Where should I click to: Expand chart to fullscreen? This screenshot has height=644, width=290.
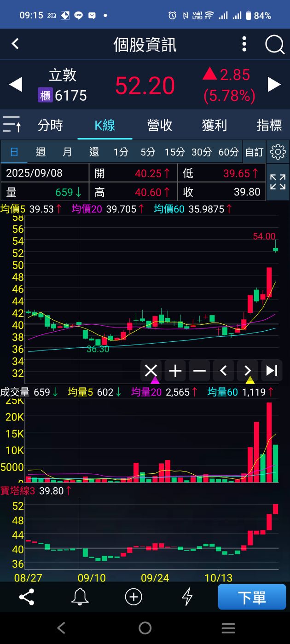(278, 182)
